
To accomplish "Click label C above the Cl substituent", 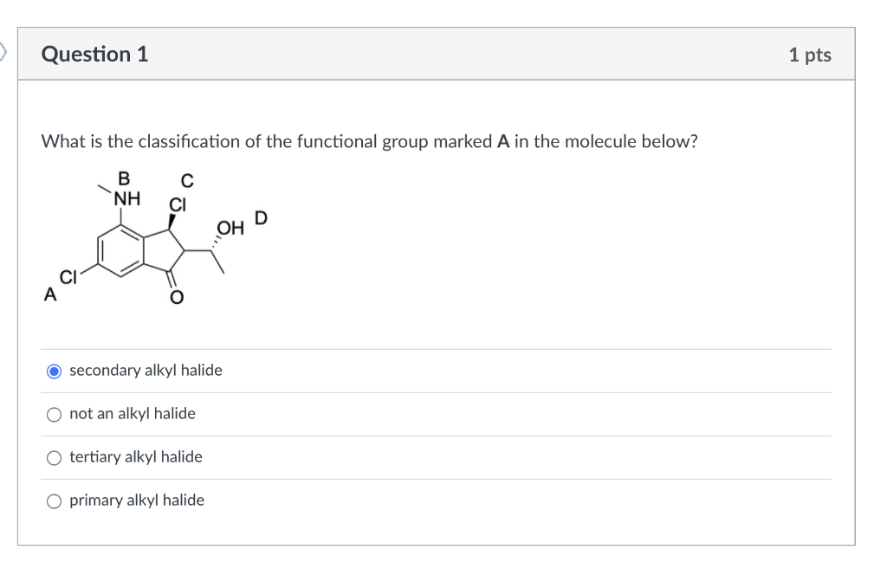I will click(x=185, y=180).
